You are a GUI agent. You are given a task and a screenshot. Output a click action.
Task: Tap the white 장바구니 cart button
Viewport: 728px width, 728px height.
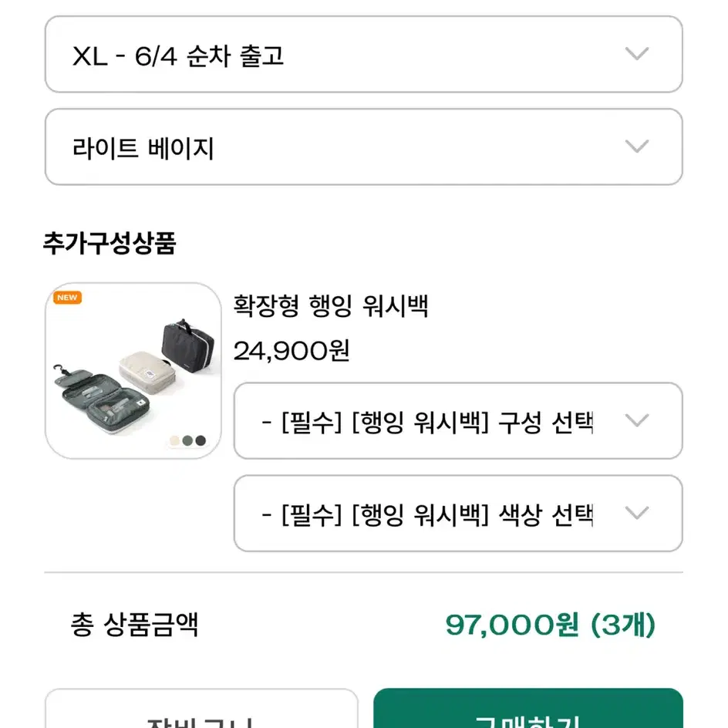point(201,709)
